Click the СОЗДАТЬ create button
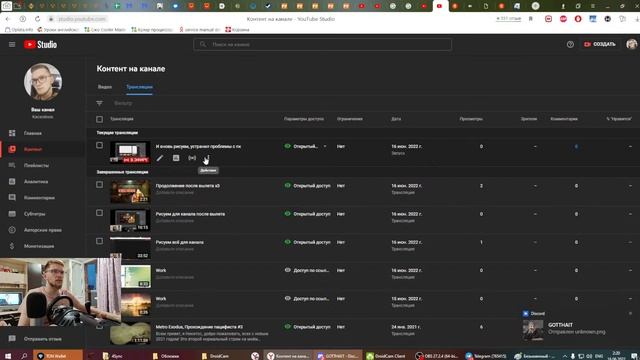 tap(600, 44)
